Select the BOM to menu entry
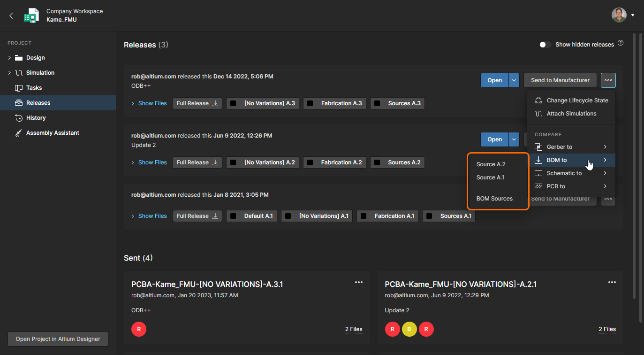This screenshot has height=355, width=644. tap(571, 160)
